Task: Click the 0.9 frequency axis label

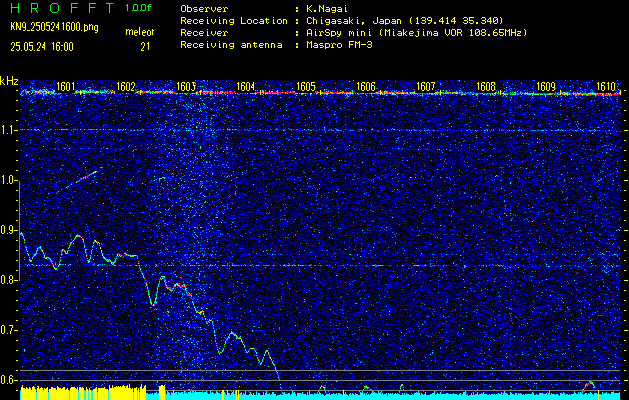Action: pyautogui.click(x=8, y=230)
